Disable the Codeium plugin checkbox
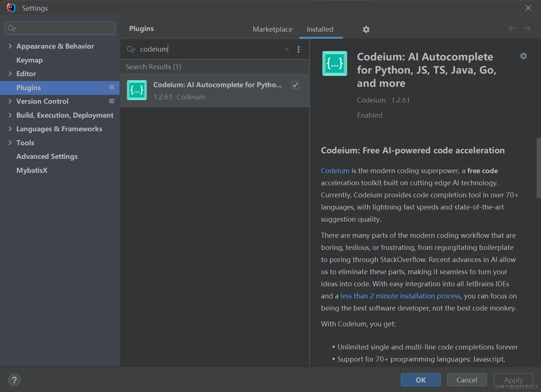541x392 pixels. point(295,85)
